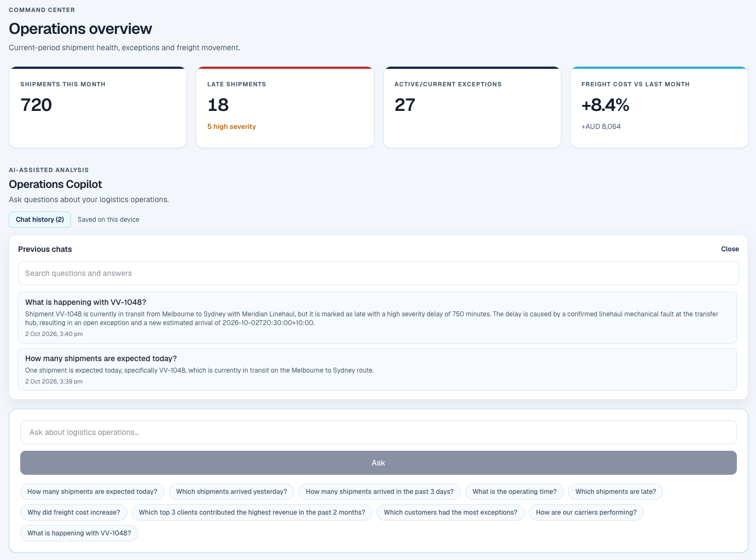Select "Which customers had the most exceptions?" chip
Image resolution: width=756 pixels, height=560 pixels.
(x=450, y=512)
